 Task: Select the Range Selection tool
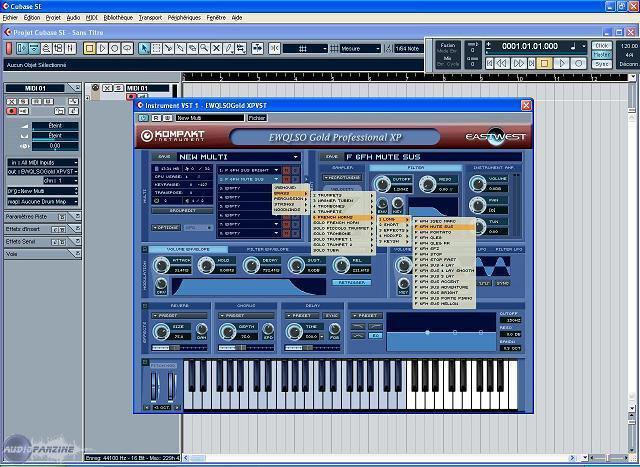pos(156,49)
